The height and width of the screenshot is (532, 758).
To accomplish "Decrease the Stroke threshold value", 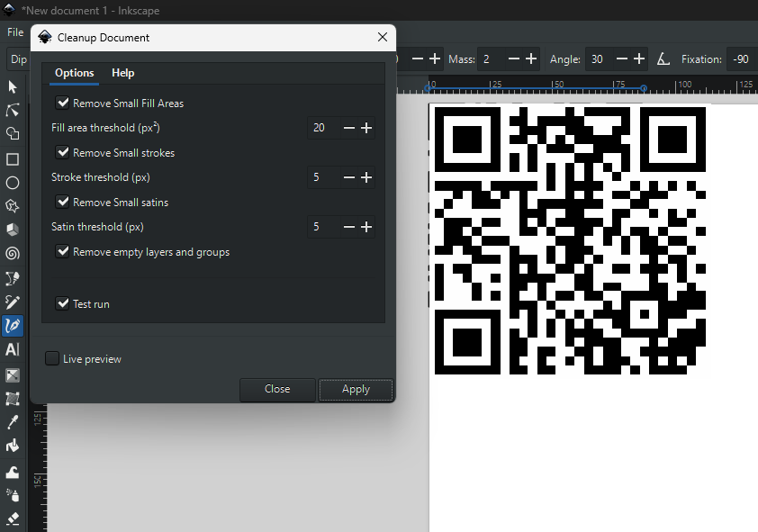I will [x=349, y=177].
